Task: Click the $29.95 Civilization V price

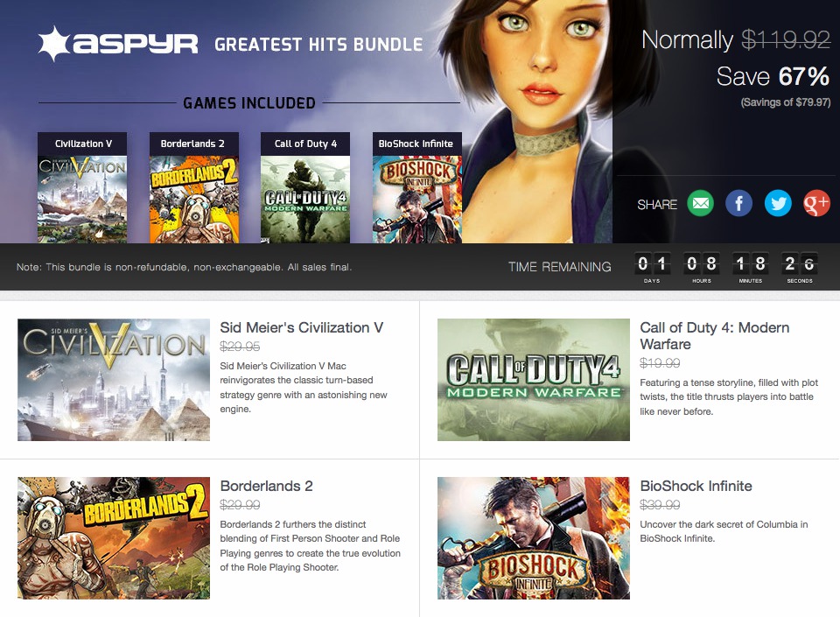Action: click(x=240, y=347)
